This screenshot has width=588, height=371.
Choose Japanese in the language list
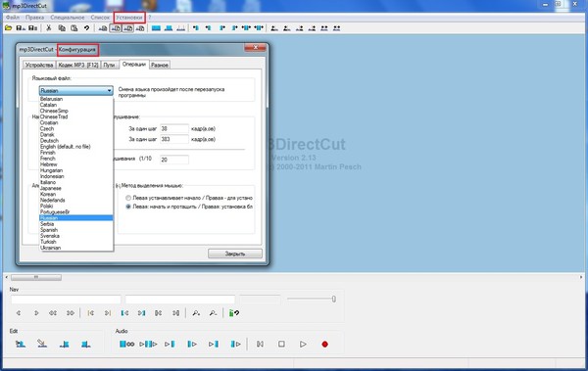pos(76,188)
